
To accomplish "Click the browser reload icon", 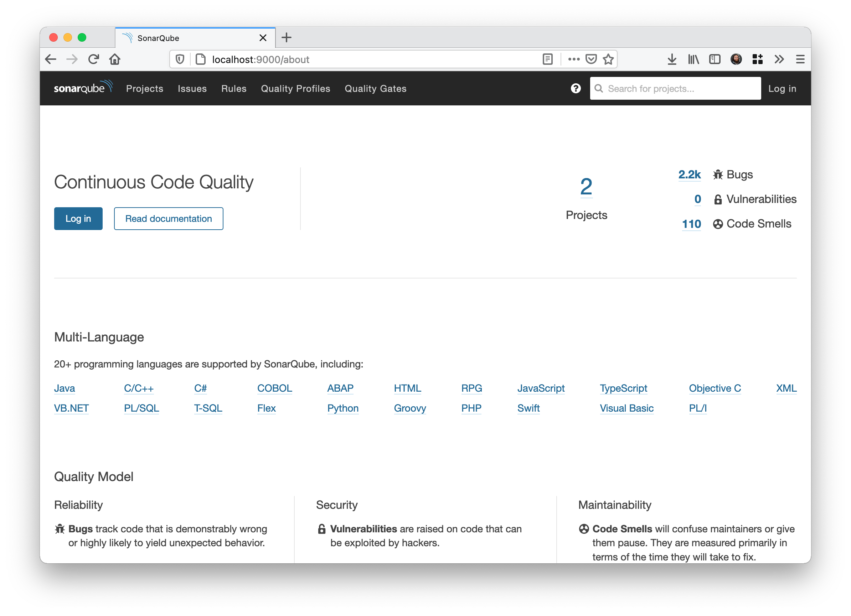I will 93,59.
